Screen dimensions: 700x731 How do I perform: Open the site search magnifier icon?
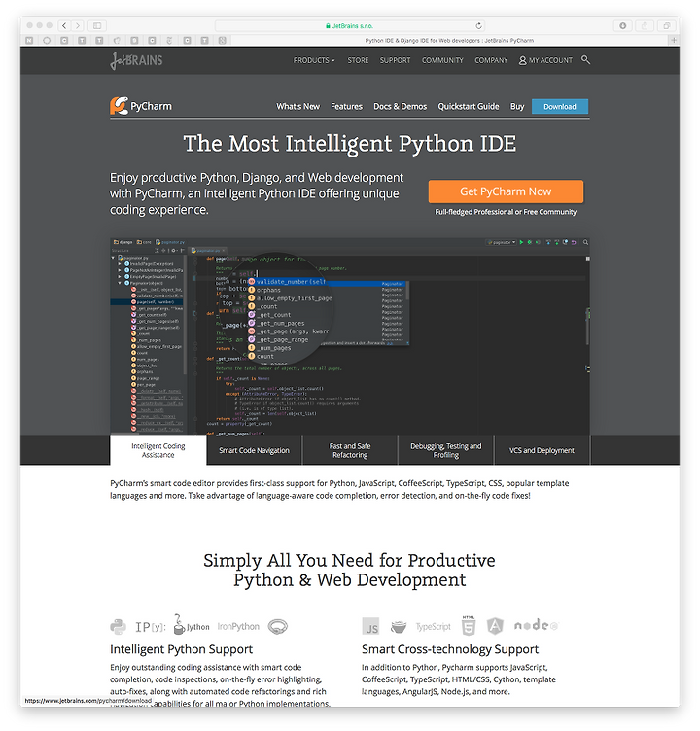pyautogui.click(x=585, y=59)
